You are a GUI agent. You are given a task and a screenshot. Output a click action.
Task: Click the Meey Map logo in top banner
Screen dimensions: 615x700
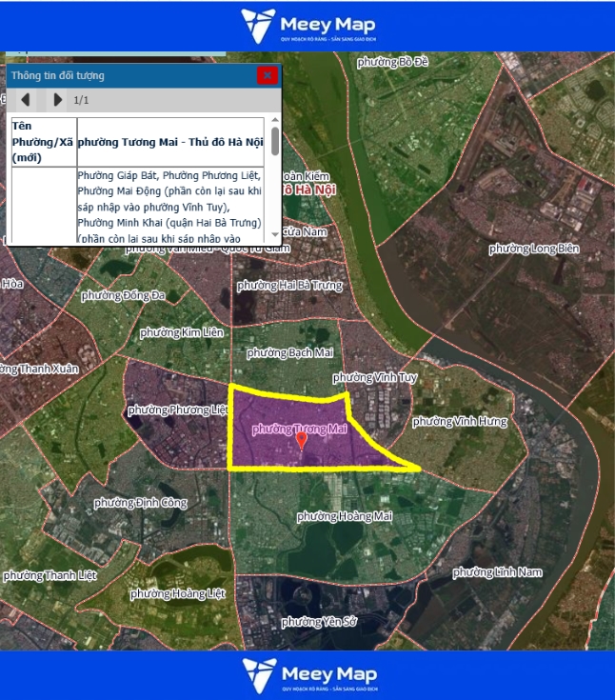[307, 26]
